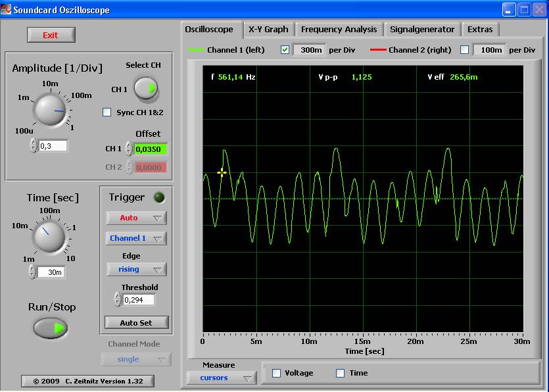Click the CH 2 offset stepper arrows
Screen dimensions: 549x392
click(130, 168)
